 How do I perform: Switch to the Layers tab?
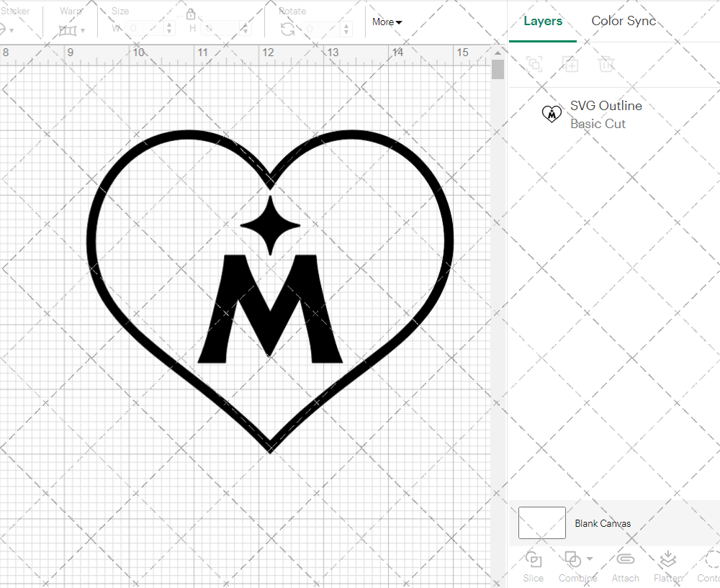[x=543, y=21]
